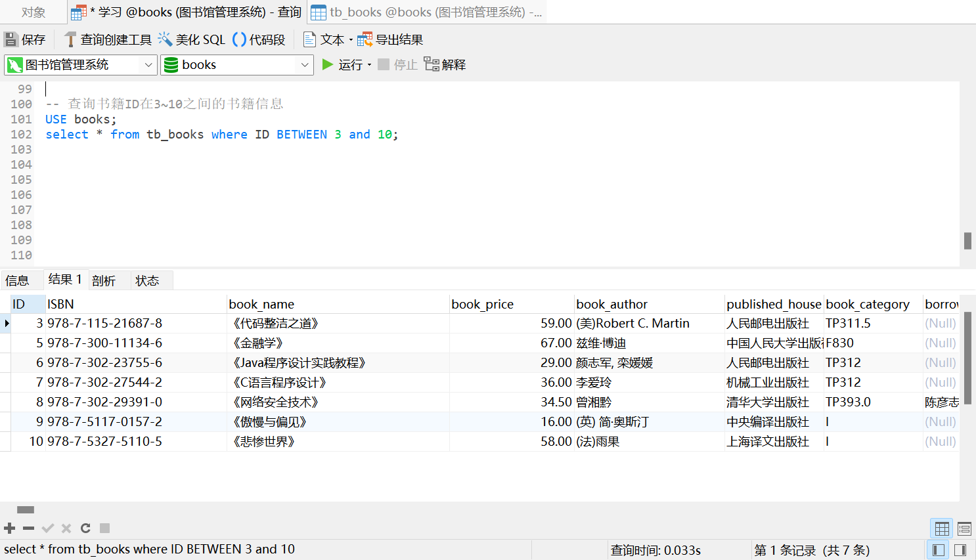Sort by the ID column header
The height and width of the screenshot is (560, 976).
[28, 304]
